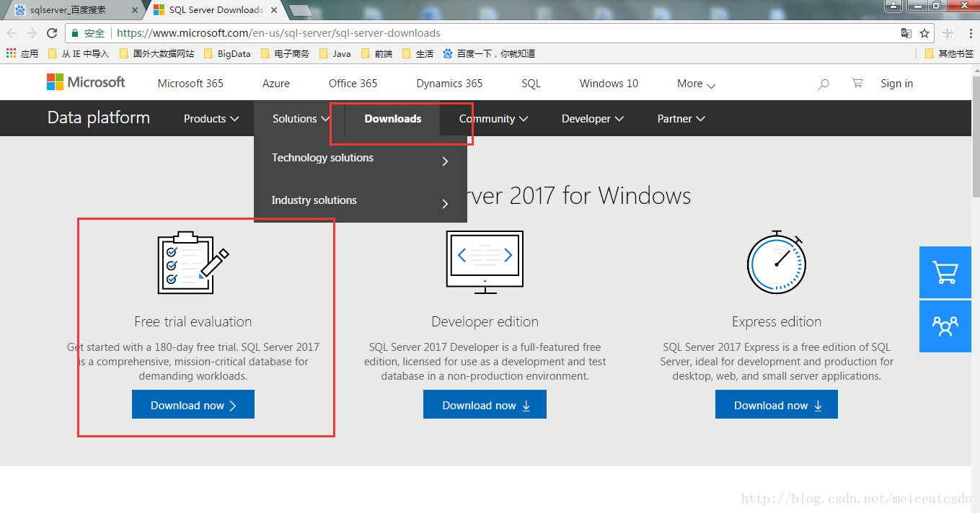Click the Express edition heading
Screen dimensions: 980x513
click(x=777, y=321)
